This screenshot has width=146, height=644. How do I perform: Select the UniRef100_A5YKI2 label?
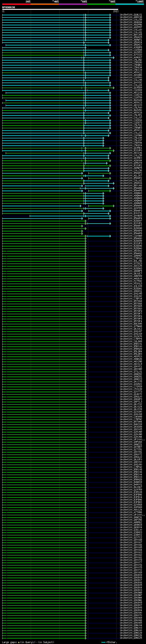(131, 72)
